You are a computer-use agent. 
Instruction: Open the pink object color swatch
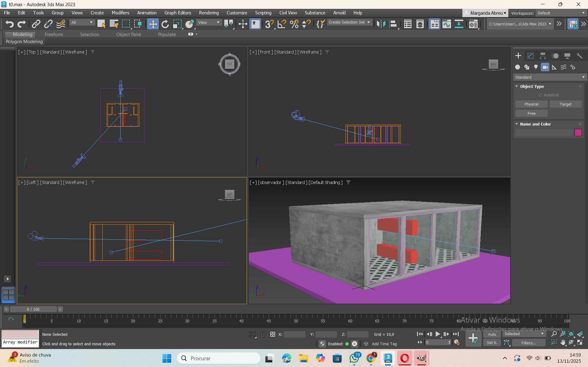point(578,133)
